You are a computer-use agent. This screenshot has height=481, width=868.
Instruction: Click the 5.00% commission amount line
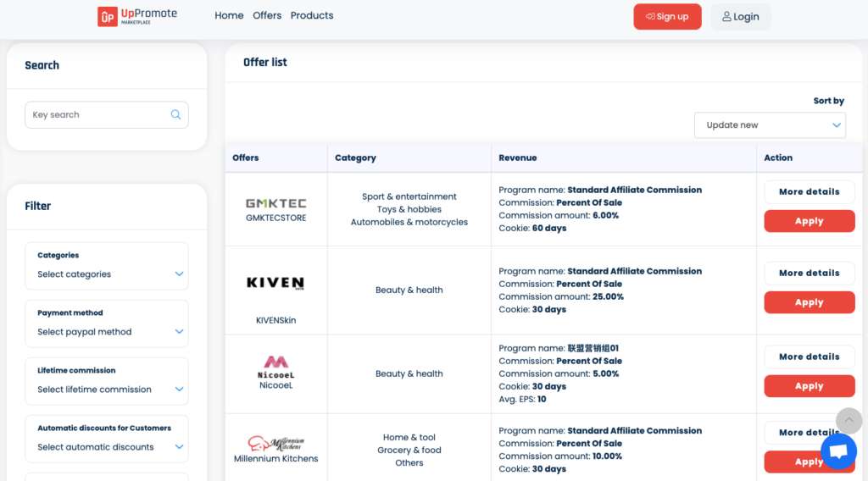point(559,373)
